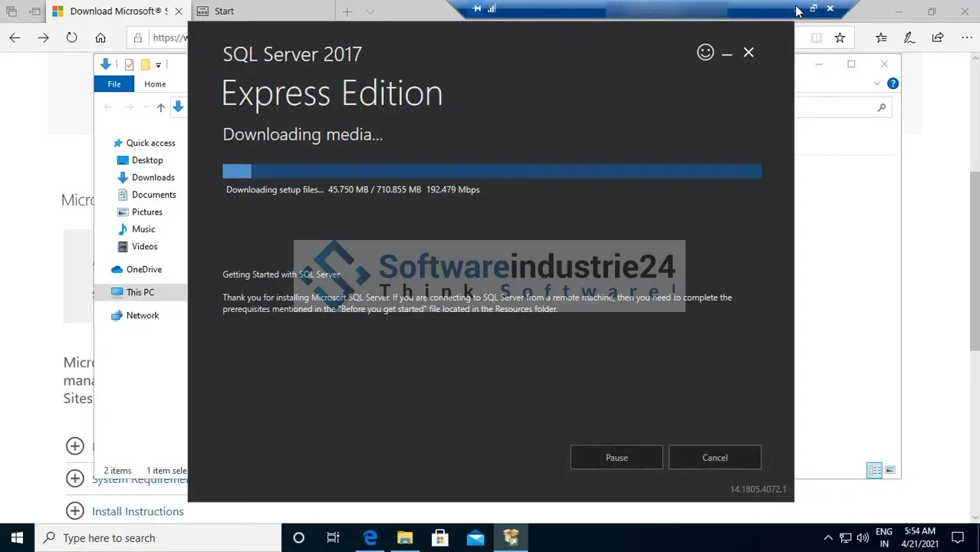Switch Explorer to large icons view
The width and height of the screenshot is (980, 552).
click(890, 470)
